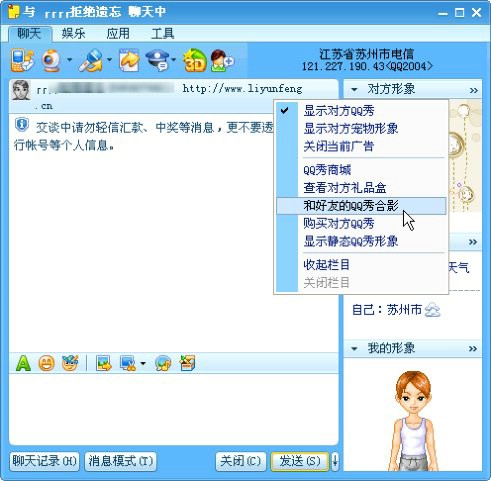Click the 苏州市 weather cloud icon
The image size is (491, 481).
pos(432,310)
